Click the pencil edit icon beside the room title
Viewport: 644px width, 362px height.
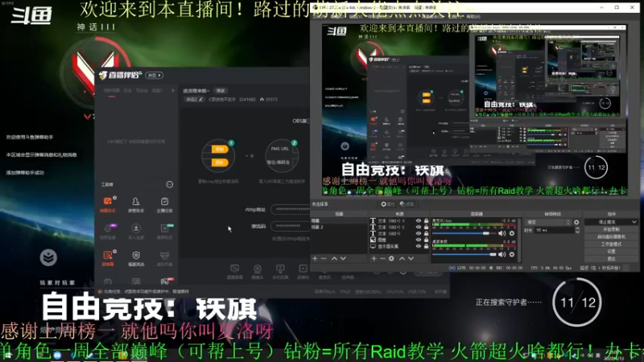pyautogui.click(x=200, y=99)
